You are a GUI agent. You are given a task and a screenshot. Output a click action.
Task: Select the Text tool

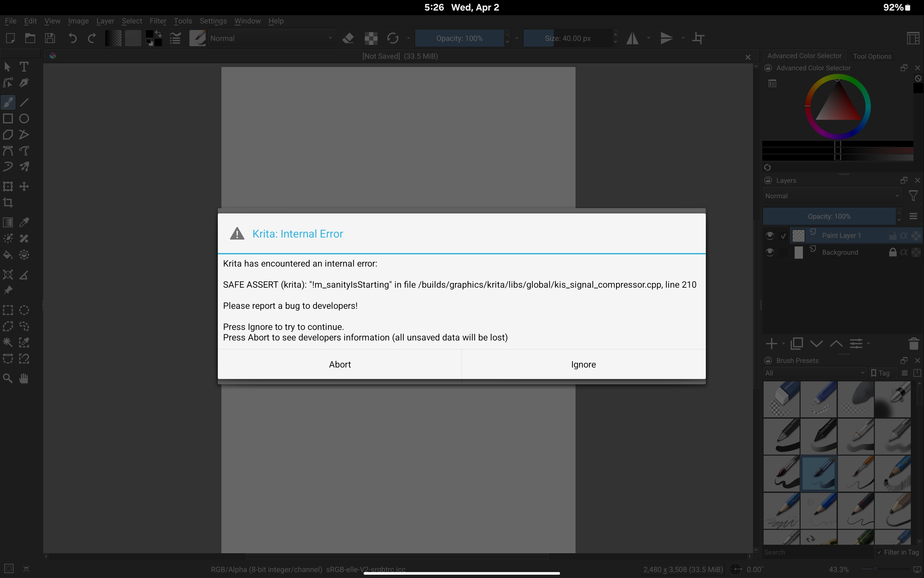(x=24, y=67)
